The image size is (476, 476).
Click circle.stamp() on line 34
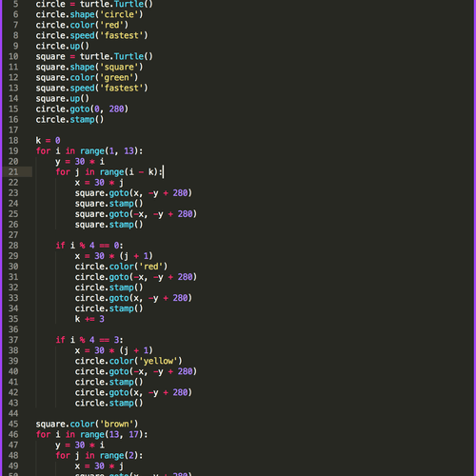tap(109, 308)
